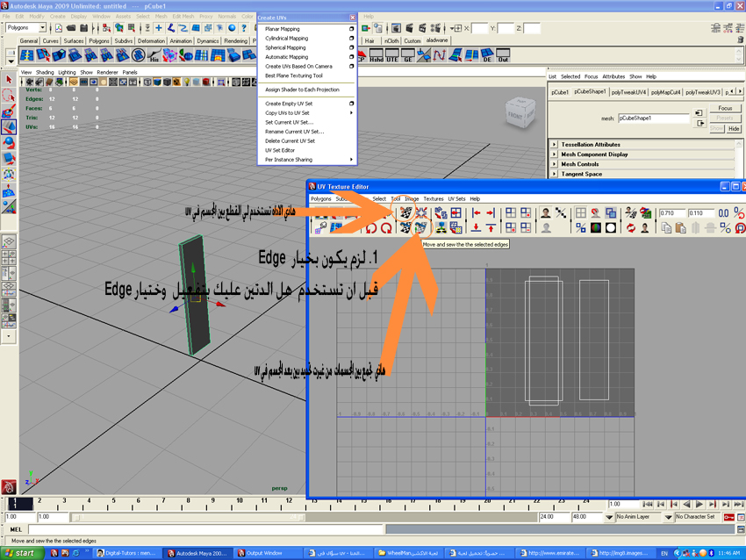Toggle the UV editor grid display icon
The height and width of the screenshot is (560, 746).
pyautogui.click(x=580, y=212)
